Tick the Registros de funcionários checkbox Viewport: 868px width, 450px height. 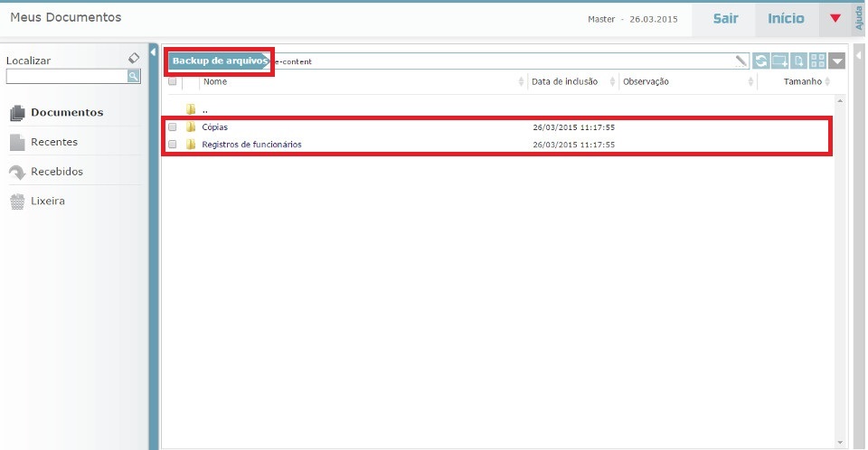(x=173, y=145)
